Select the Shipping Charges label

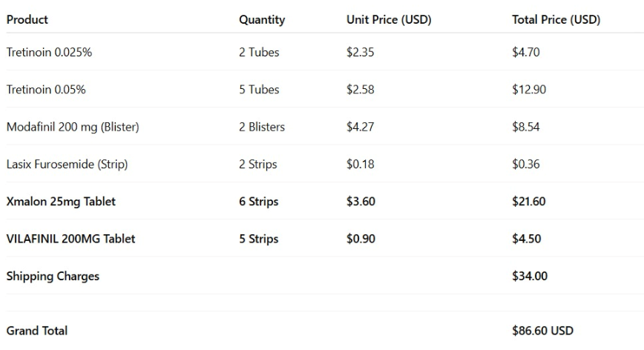pos(53,276)
